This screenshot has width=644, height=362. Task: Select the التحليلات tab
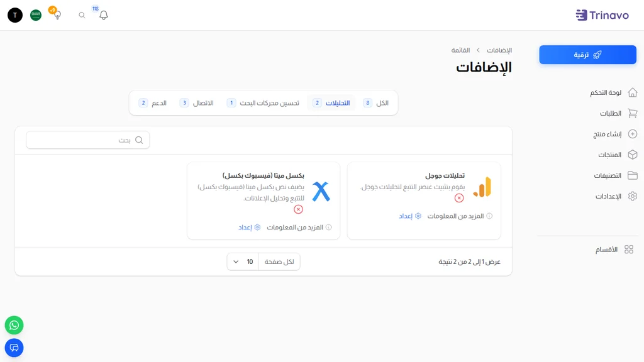coord(331,103)
